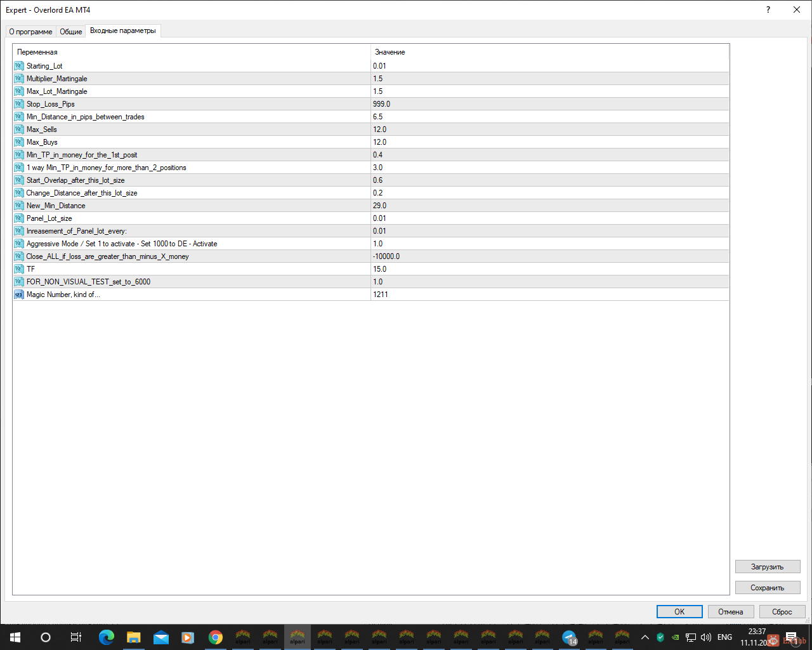The image size is (812, 650).
Task: Open the Mail app on taskbar
Action: [161, 637]
